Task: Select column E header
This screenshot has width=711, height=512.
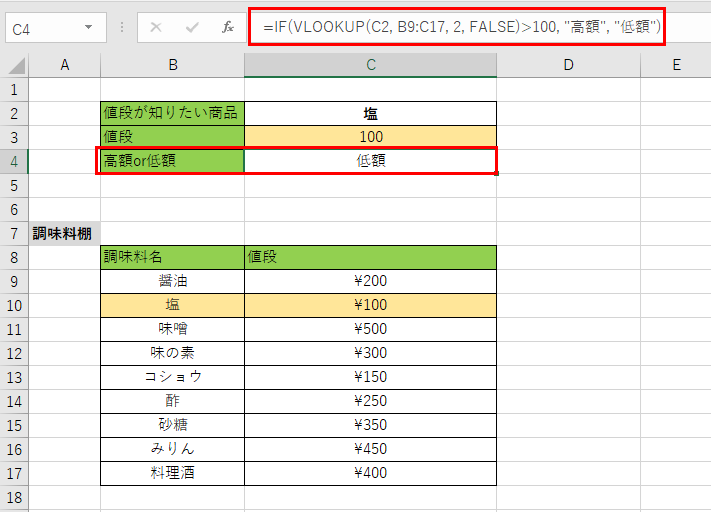Action: coord(676,65)
